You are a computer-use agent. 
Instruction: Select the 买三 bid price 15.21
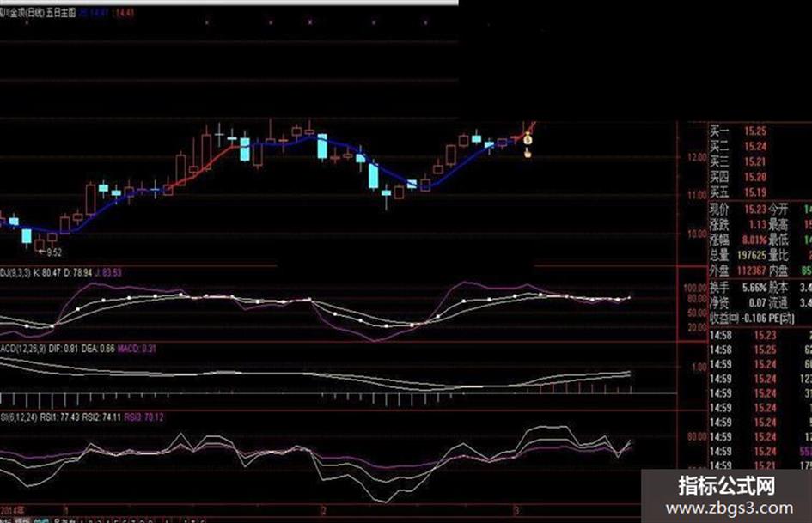pos(755,161)
